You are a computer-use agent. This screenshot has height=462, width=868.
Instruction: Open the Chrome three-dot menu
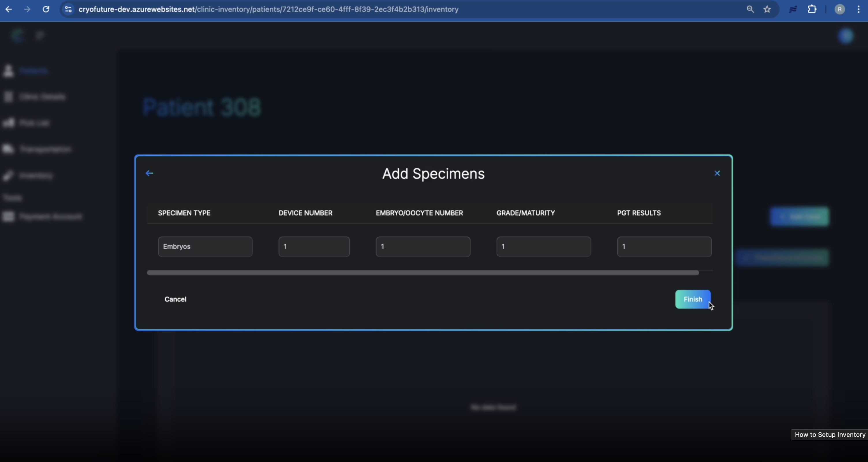858,9
